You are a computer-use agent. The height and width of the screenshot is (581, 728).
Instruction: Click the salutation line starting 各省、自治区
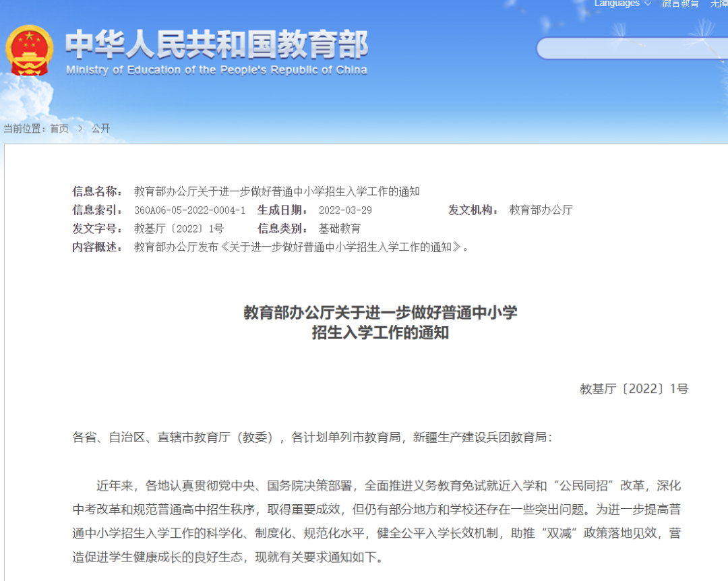tap(311, 437)
